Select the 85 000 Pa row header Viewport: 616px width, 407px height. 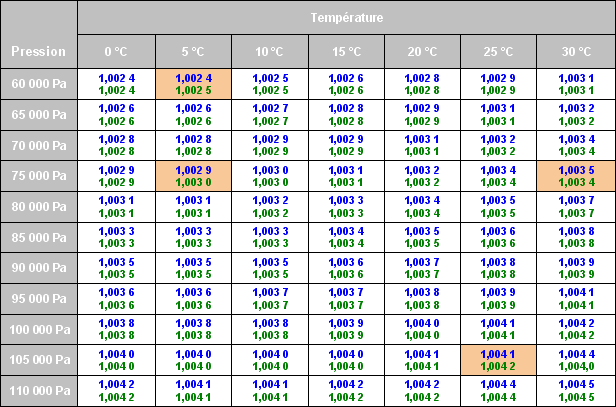(39, 237)
